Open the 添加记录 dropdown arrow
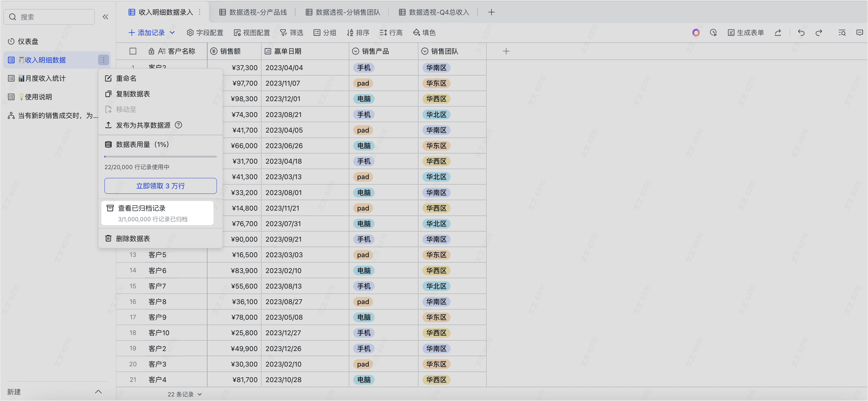 (172, 33)
